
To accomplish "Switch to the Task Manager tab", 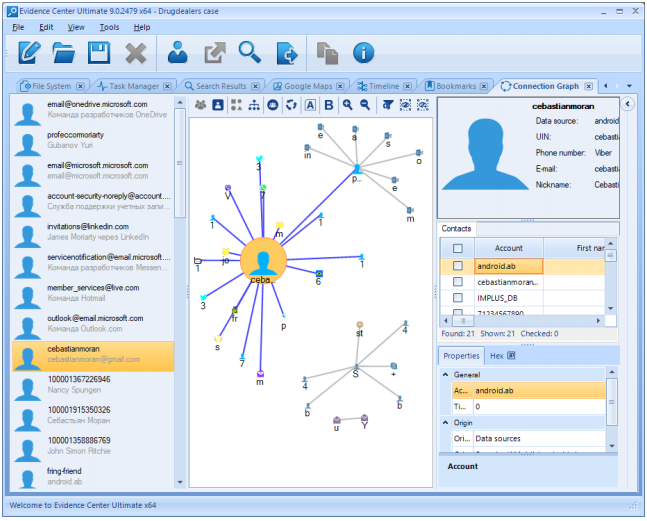I will [134, 86].
